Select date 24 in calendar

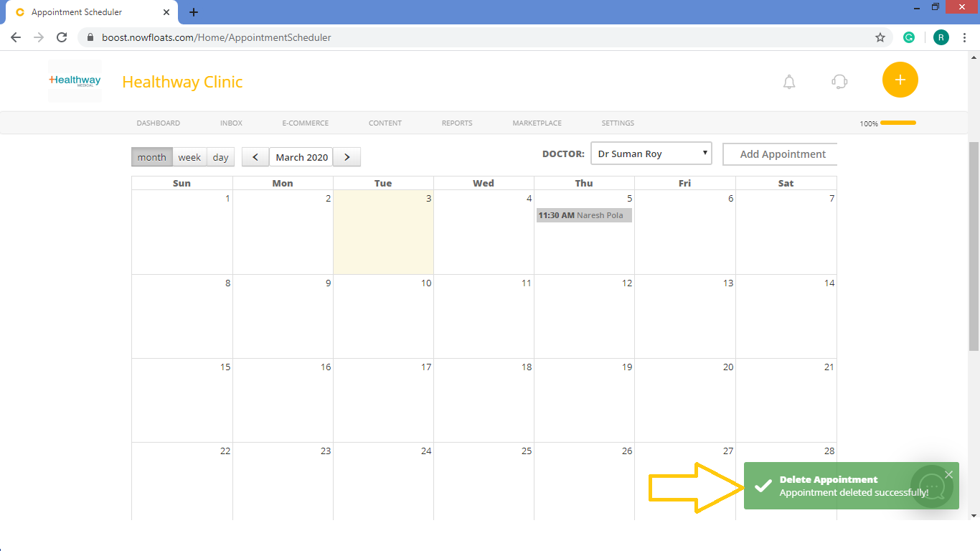tap(426, 451)
